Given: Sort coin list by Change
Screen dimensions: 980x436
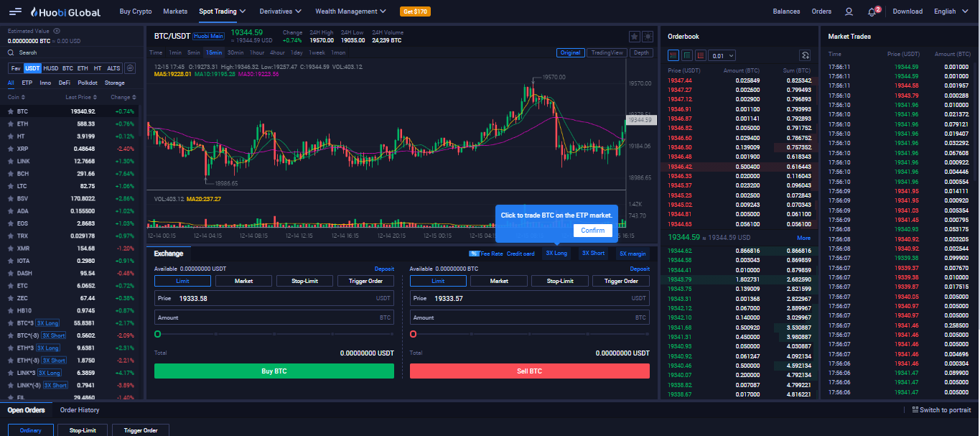Looking at the screenshot, I should click(x=122, y=97).
